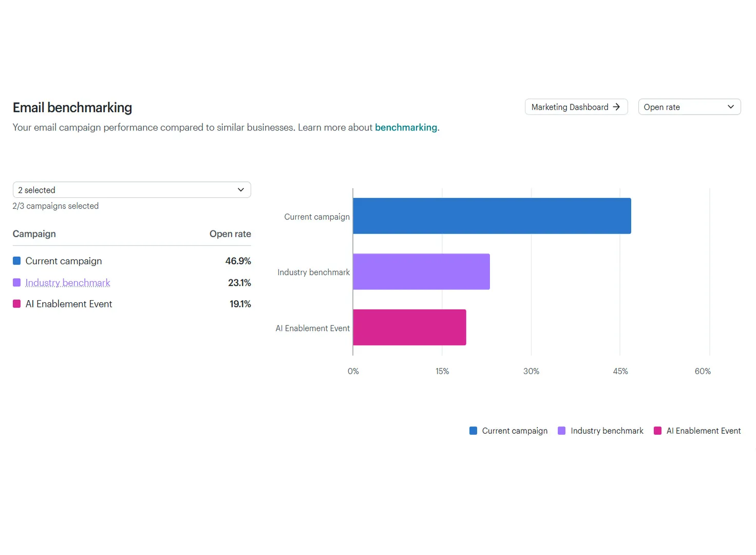
Task: Expand the 2 selected campaigns dropdown
Action: coord(131,190)
